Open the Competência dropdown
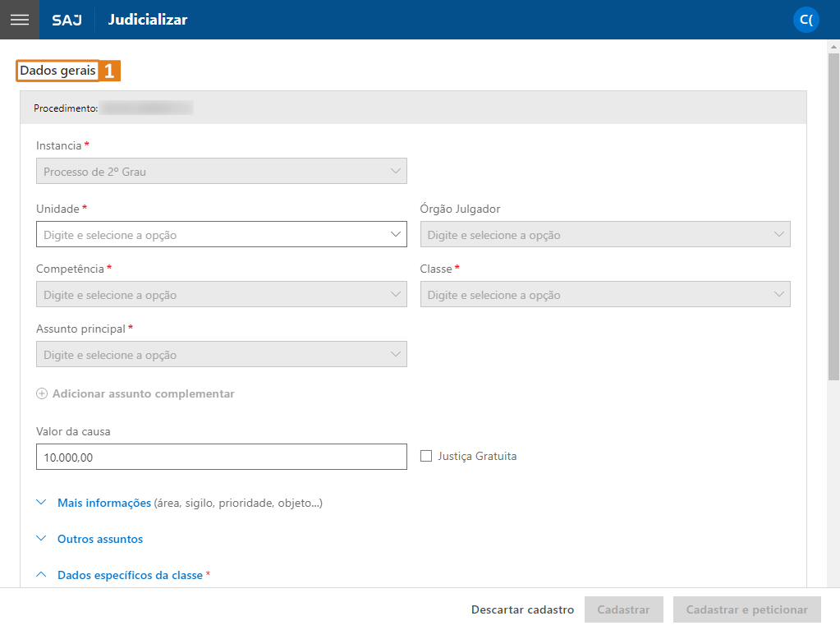Viewport: 840px width, 630px height. 221,294
